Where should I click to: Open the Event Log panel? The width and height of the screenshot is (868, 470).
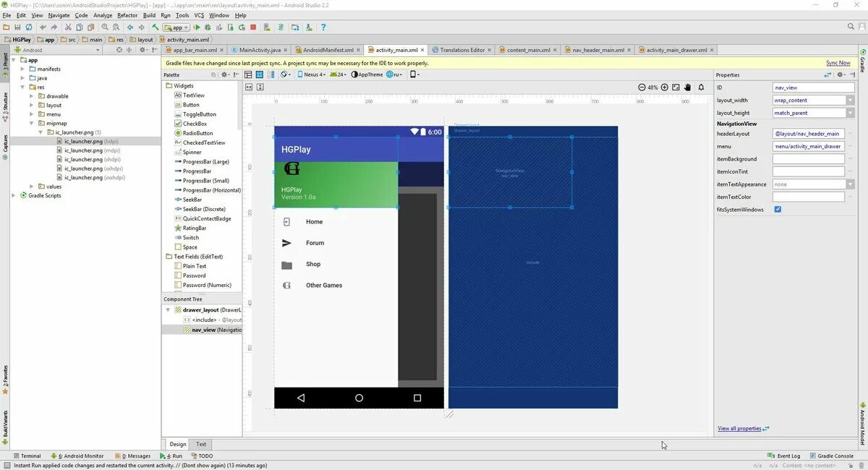click(x=784, y=456)
